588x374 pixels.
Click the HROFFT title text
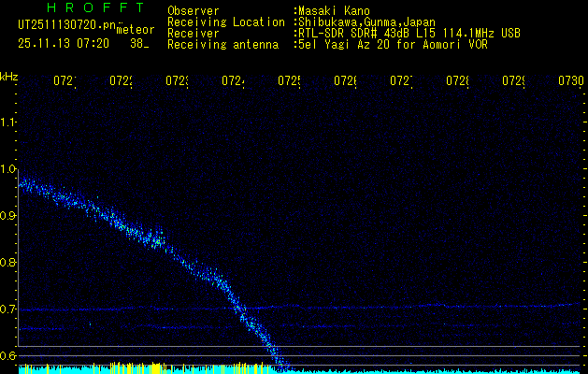(x=94, y=8)
